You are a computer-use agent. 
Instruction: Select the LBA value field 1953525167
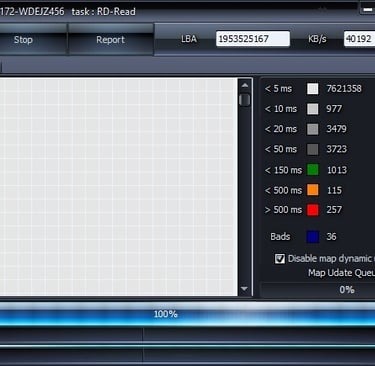253,39
